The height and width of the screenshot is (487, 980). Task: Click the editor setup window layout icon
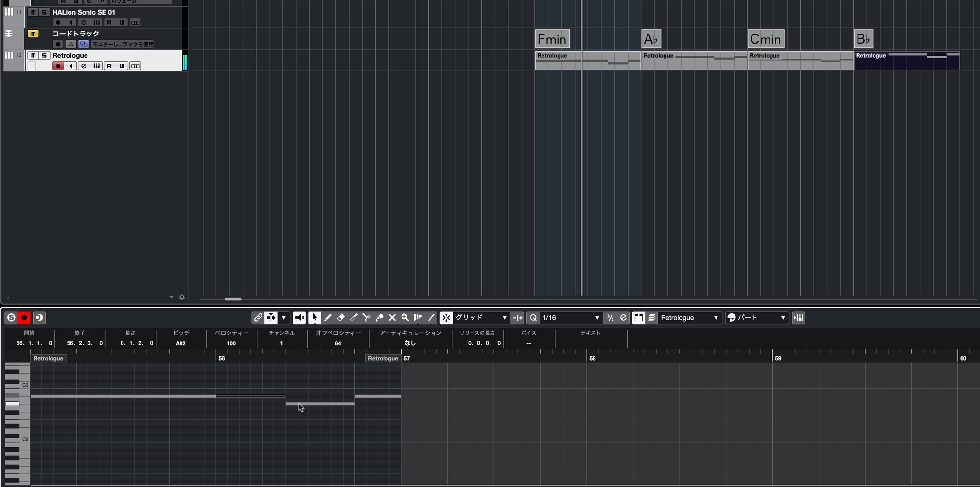(x=39, y=318)
